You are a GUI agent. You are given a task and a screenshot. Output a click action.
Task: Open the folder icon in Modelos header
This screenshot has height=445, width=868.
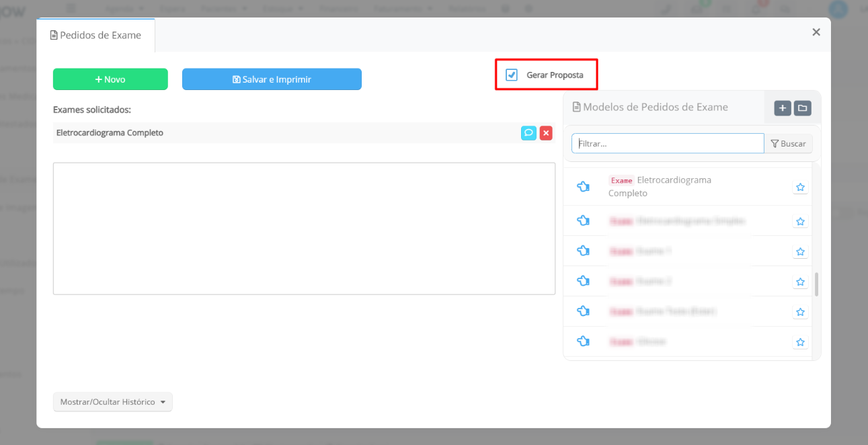click(x=802, y=108)
